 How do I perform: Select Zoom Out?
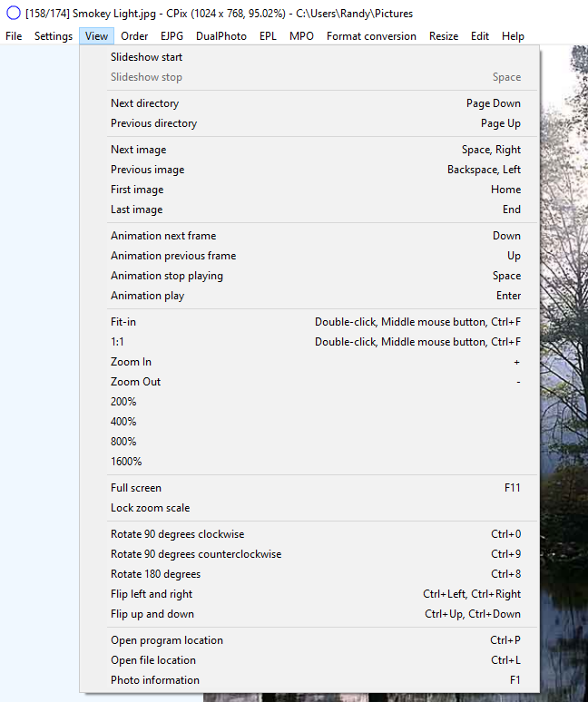[x=309, y=382]
